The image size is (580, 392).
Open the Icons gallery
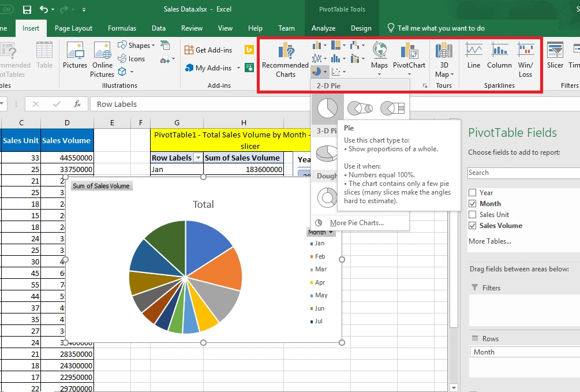point(132,58)
